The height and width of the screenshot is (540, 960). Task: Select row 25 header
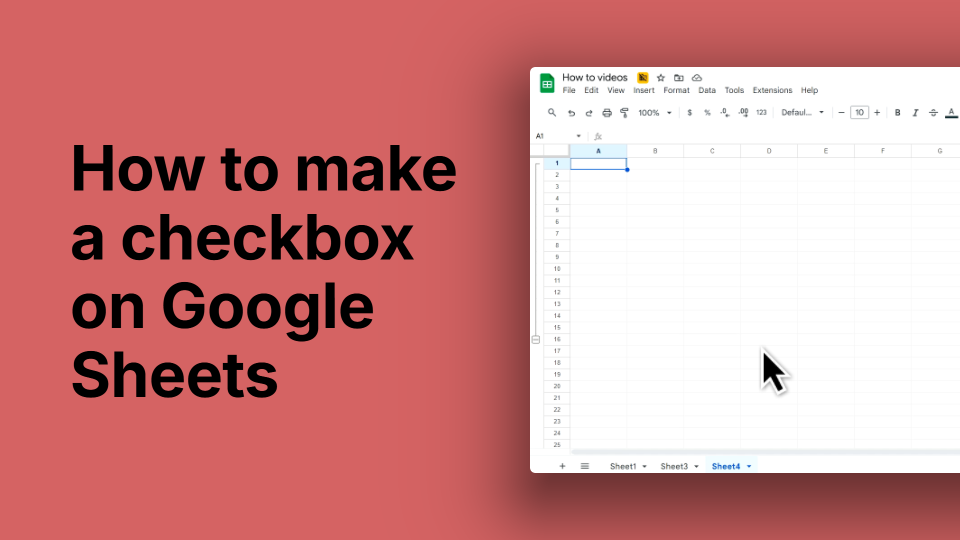[557, 444]
